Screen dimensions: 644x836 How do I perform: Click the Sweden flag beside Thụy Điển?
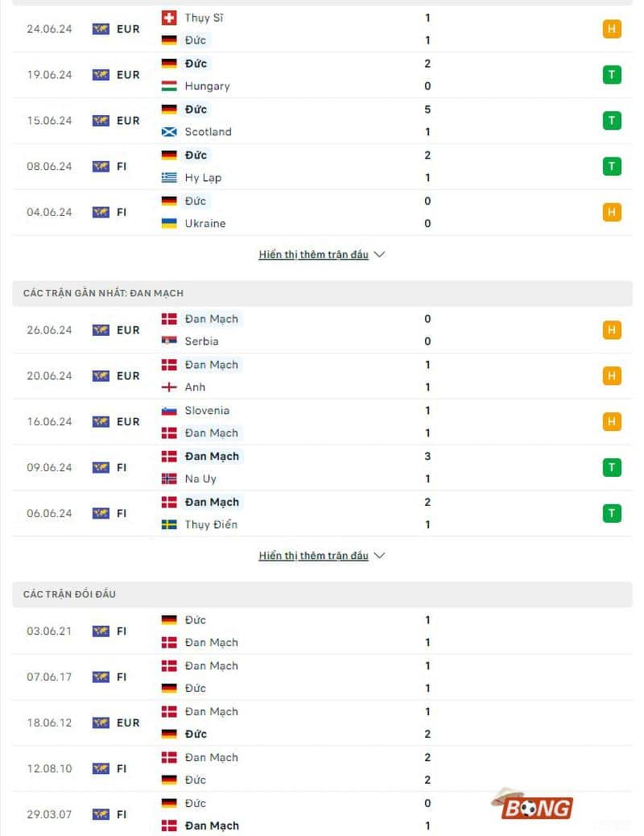(169, 525)
